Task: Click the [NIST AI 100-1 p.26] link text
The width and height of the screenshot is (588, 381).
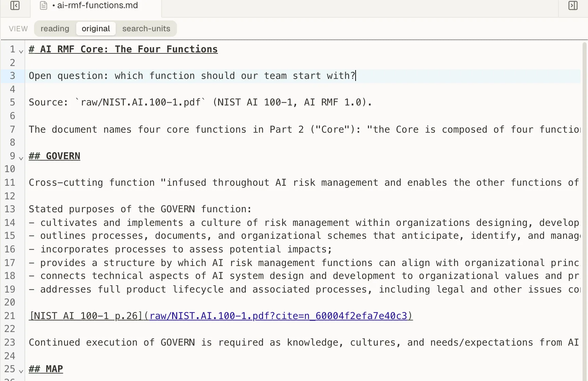Action: (86, 316)
